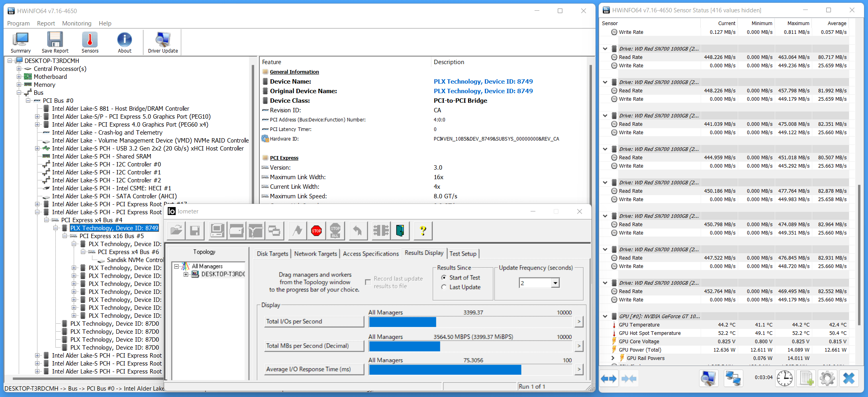Open the Update Frequency seconds dropdown
868x397 pixels.
pyautogui.click(x=555, y=283)
